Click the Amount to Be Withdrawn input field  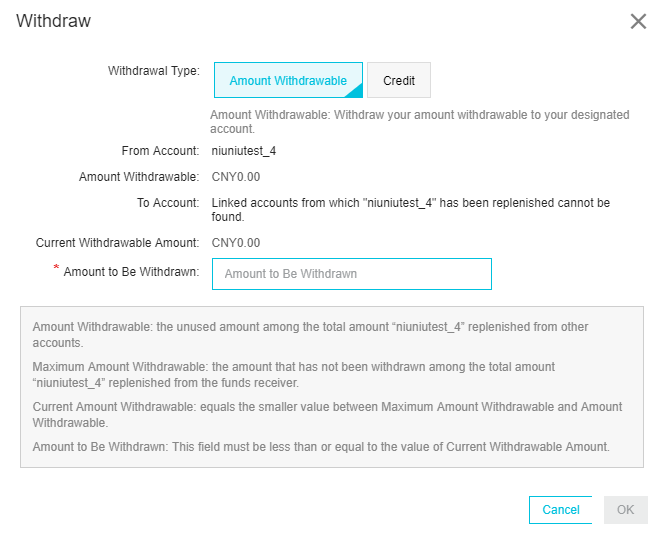(x=352, y=274)
